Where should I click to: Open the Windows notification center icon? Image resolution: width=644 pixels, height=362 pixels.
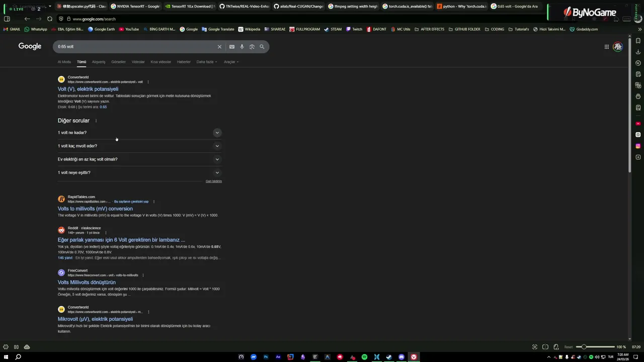point(635,357)
